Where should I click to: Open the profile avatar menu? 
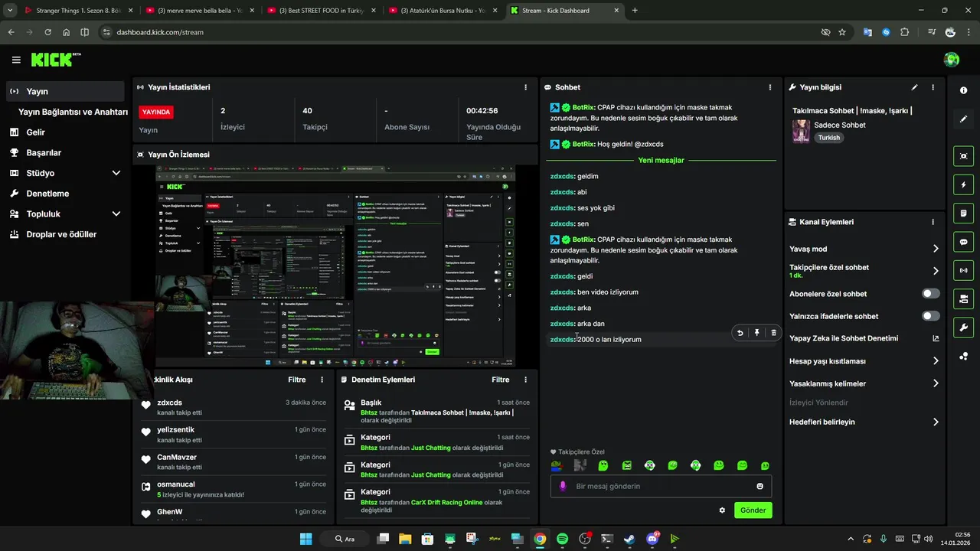952,60
